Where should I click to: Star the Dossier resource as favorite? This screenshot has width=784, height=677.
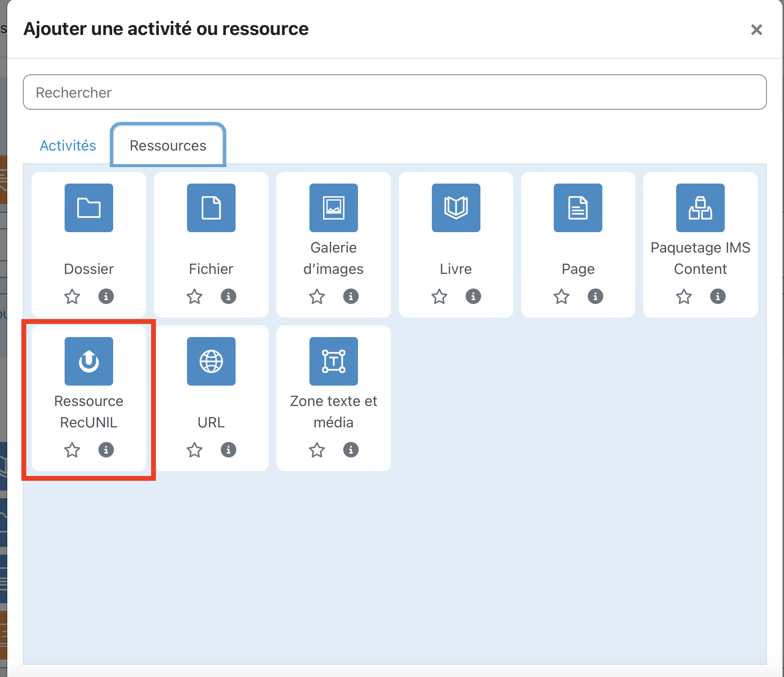(72, 296)
